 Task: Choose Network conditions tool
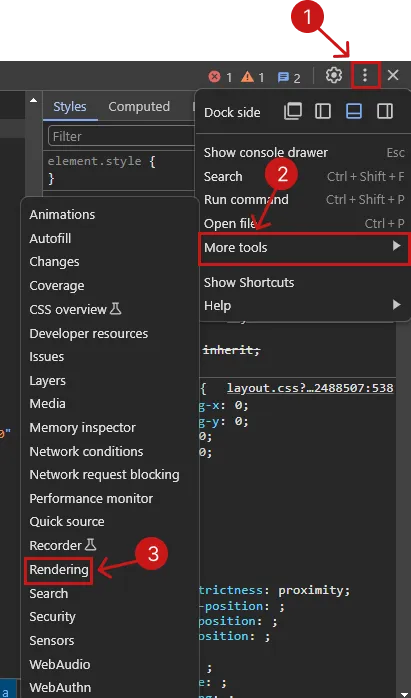(x=86, y=451)
